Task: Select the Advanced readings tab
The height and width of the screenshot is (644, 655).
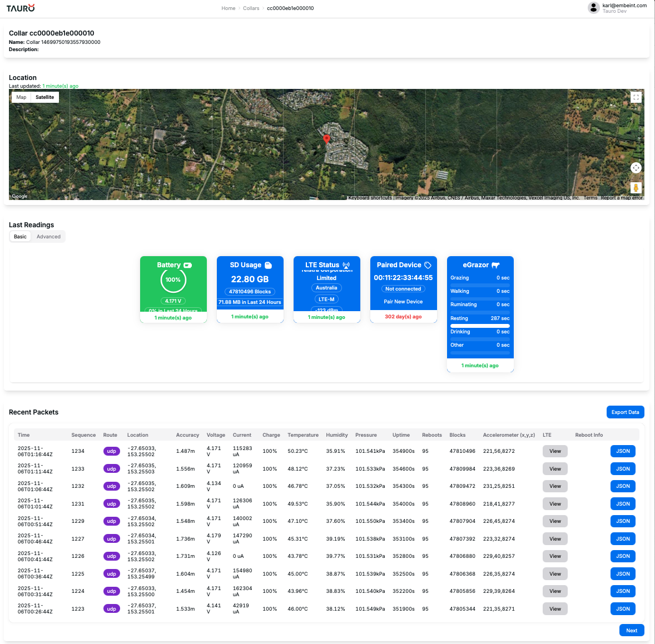Action: pos(48,237)
